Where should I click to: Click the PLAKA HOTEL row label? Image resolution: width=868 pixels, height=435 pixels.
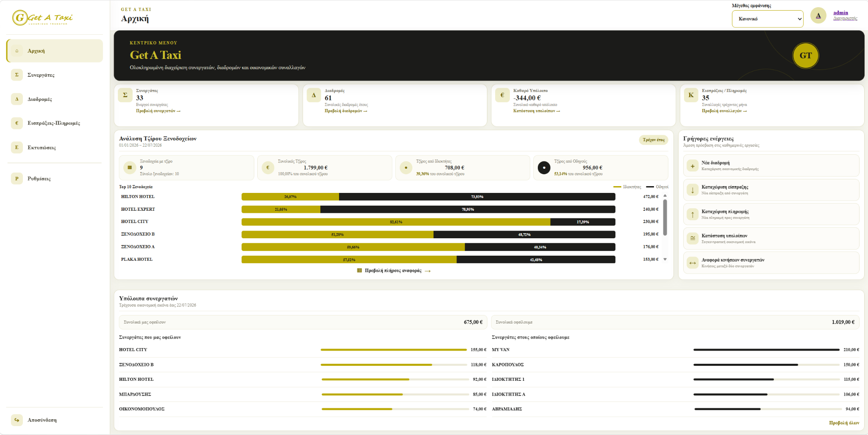coord(137,259)
